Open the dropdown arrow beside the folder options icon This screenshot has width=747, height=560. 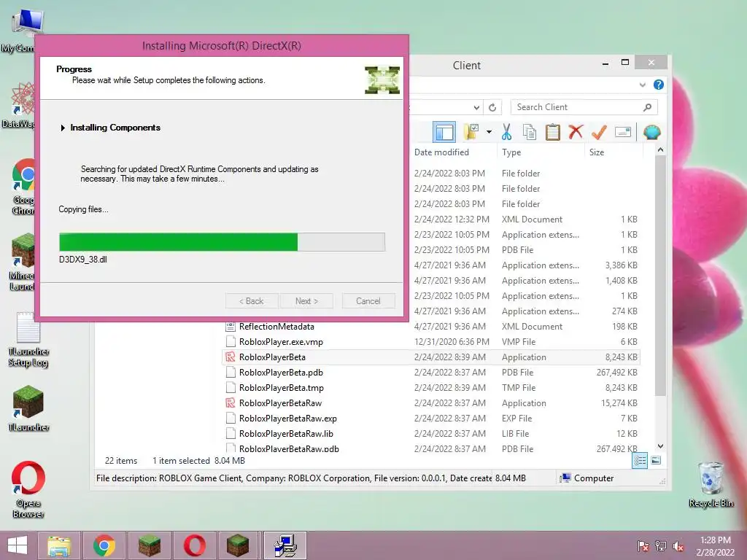pos(489,132)
